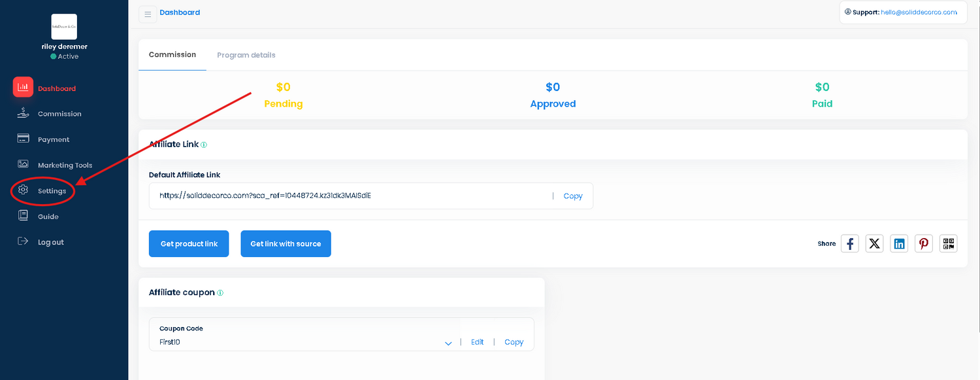
Task: Click the Get product link button
Action: [189, 243]
